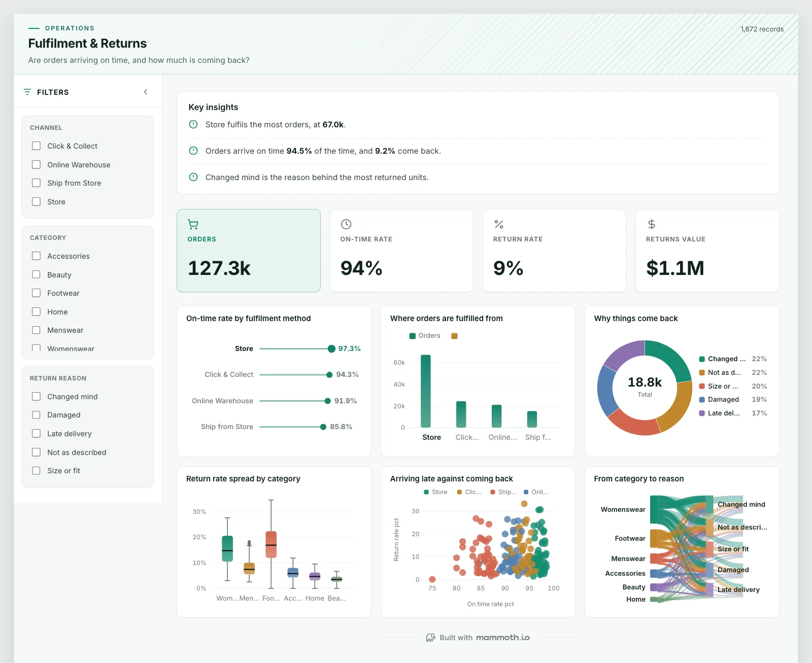
Task: Click the Ship from Store 85.8% marker
Action: pos(323,427)
